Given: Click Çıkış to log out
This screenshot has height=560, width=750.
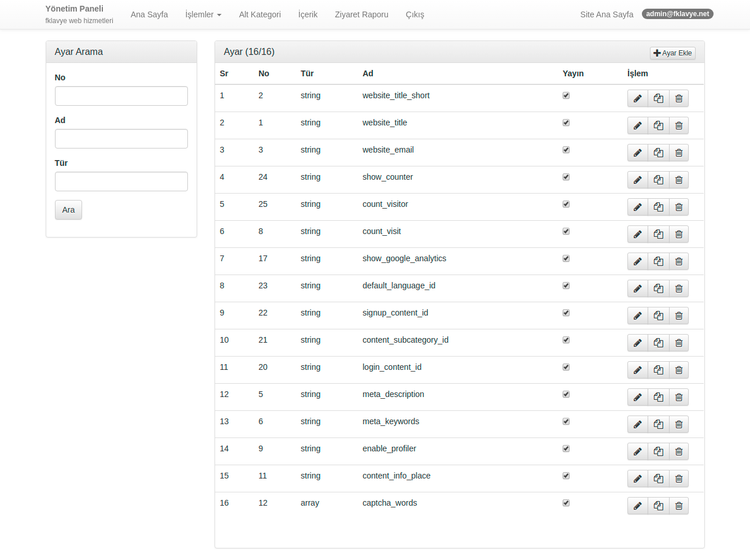Looking at the screenshot, I should pyautogui.click(x=415, y=14).
